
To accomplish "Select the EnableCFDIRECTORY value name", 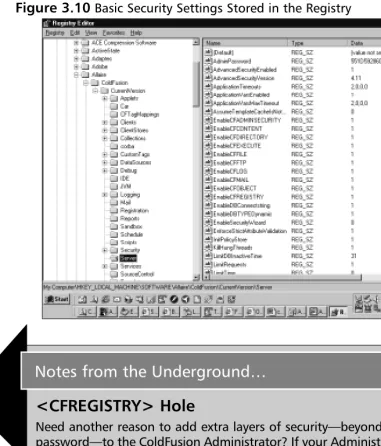I will click(240, 137).
